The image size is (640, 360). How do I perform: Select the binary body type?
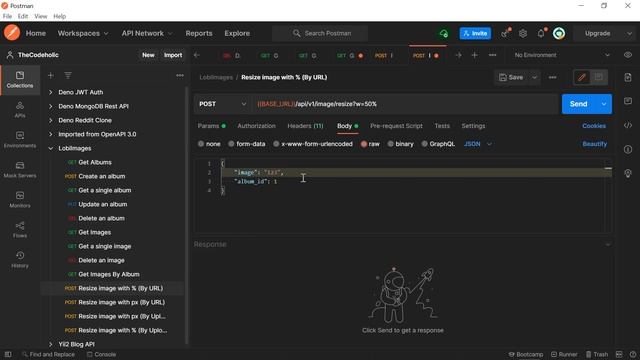400,144
